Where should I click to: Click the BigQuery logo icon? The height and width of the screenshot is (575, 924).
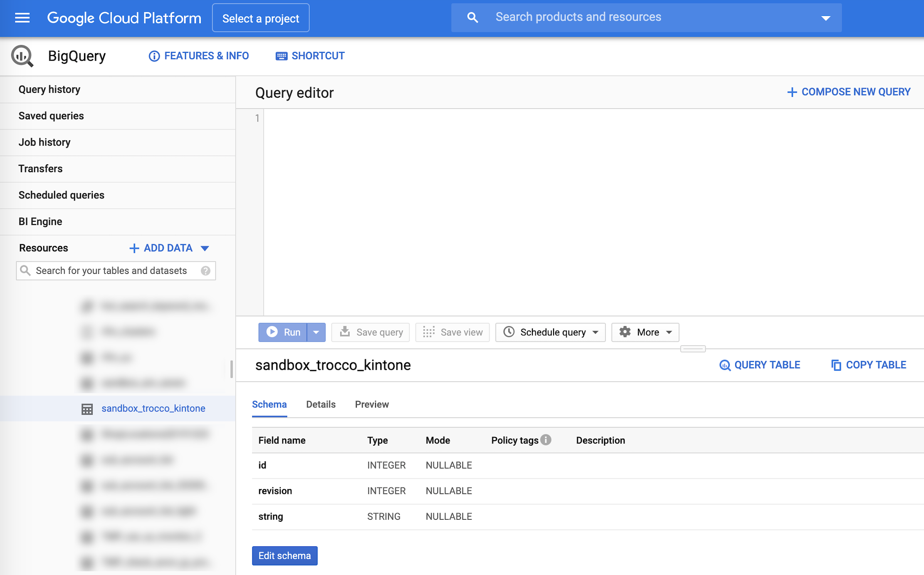point(22,56)
